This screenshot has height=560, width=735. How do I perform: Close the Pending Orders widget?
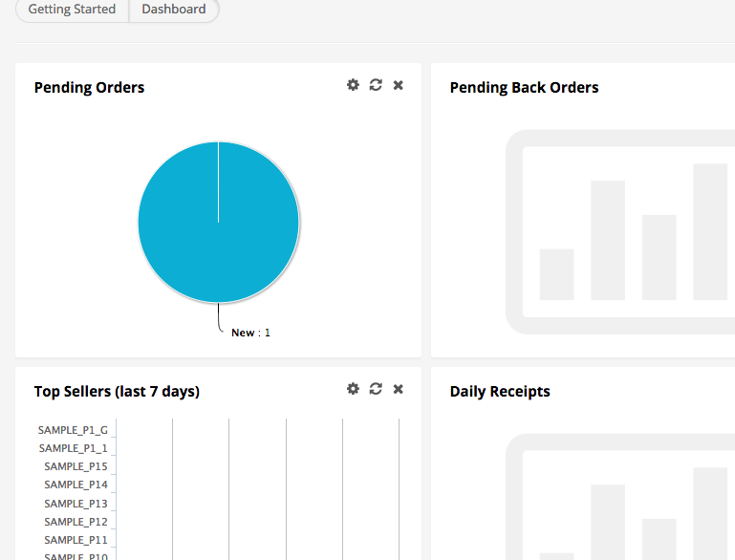[398, 85]
